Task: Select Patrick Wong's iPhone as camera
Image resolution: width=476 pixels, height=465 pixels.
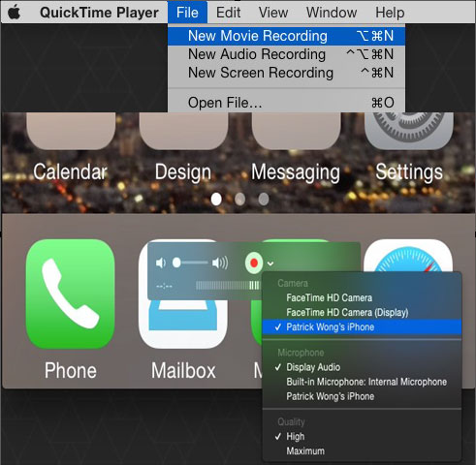Action: [x=362, y=326]
